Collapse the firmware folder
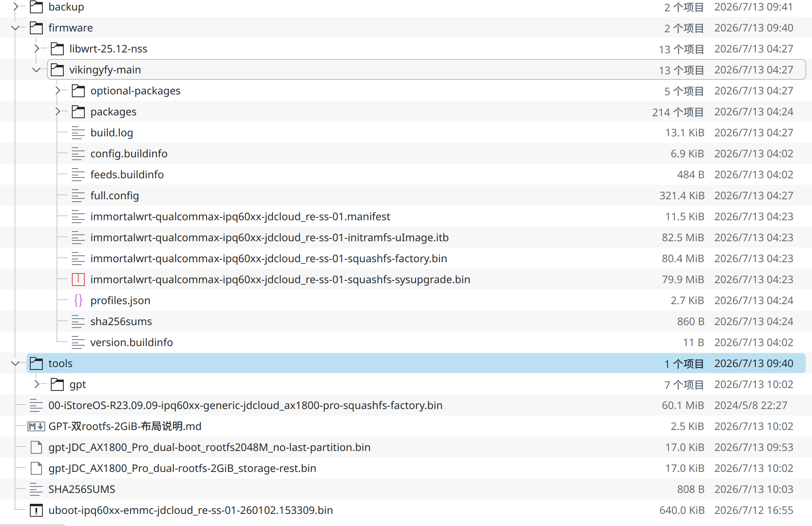 pyautogui.click(x=16, y=28)
